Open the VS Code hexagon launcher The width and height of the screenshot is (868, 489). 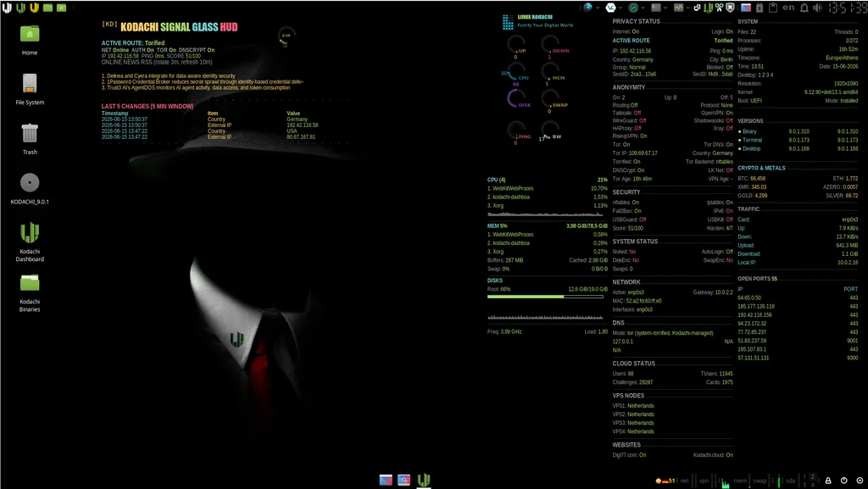(x=610, y=8)
